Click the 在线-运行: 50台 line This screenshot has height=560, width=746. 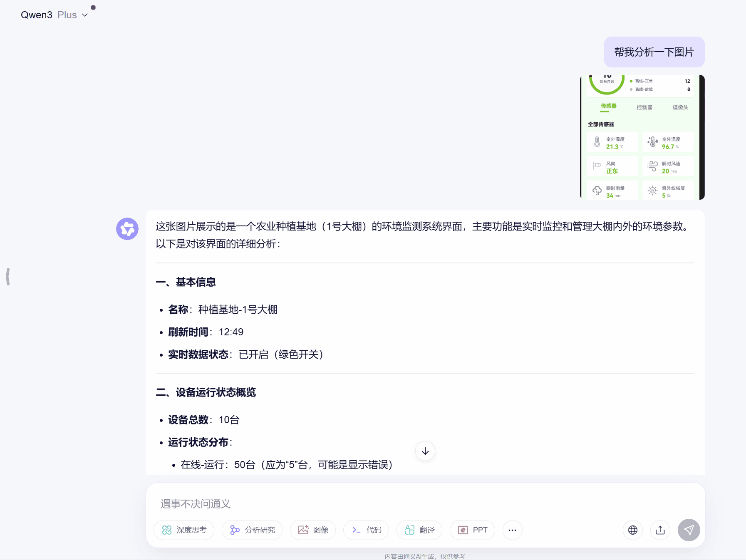(286, 465)
